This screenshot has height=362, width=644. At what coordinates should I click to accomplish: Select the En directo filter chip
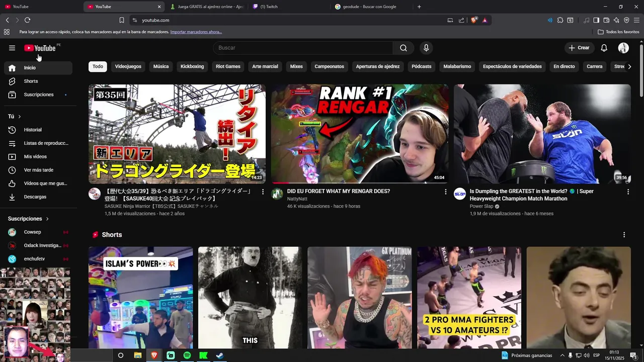pyautogui.click(x=564, y=66)
